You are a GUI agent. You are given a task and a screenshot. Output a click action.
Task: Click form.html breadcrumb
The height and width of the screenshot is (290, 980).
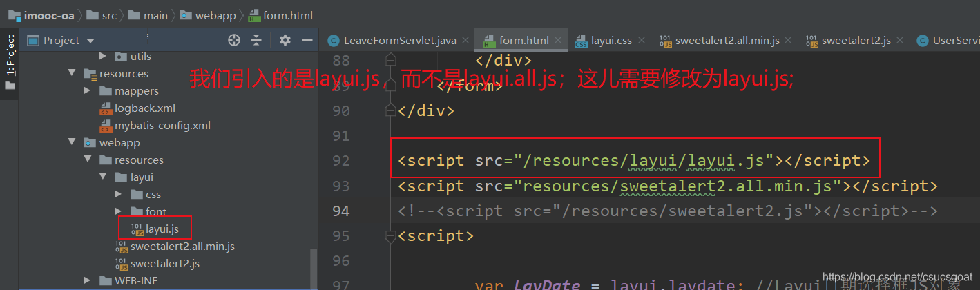(x=287, y=14)
